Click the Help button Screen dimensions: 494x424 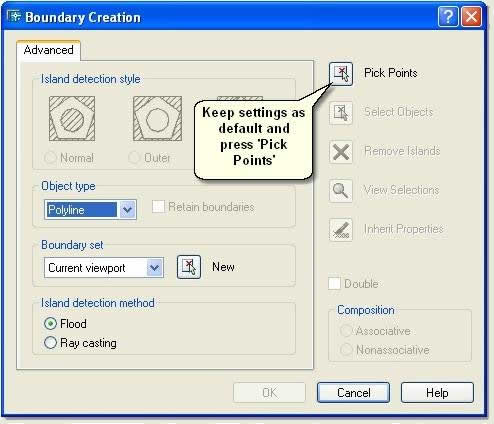point(437,393)
